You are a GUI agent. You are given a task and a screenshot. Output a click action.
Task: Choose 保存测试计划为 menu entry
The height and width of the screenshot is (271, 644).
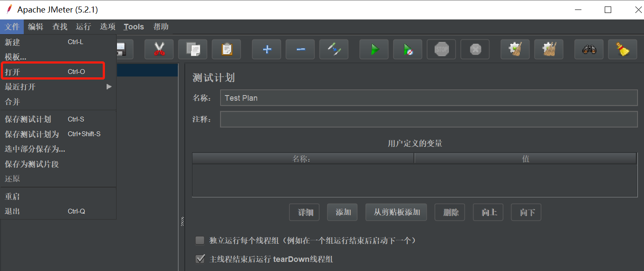[x=58, y=134]
